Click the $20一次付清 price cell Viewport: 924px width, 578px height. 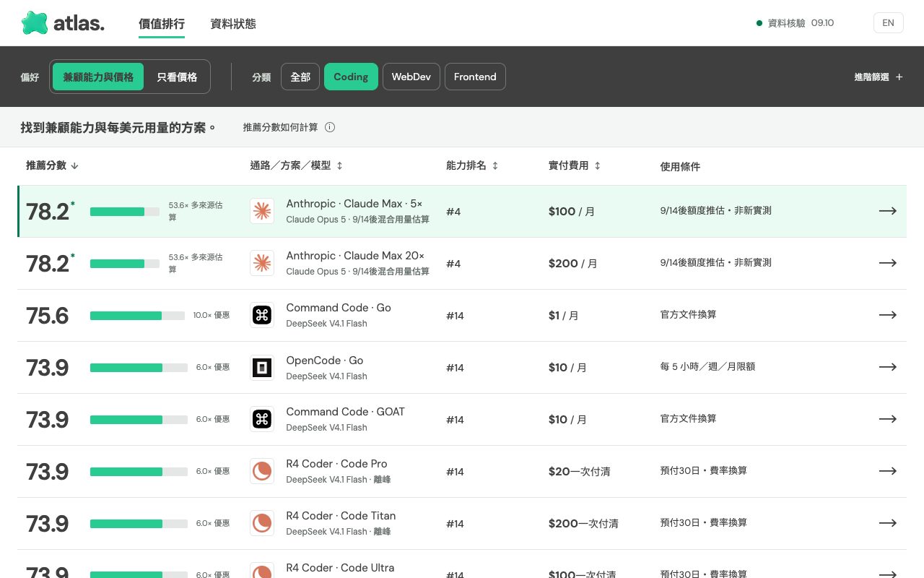point(580,471)
